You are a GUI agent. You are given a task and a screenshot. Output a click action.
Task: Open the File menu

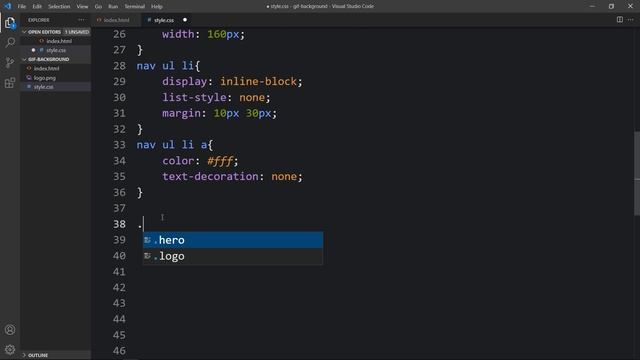pyautogui.click(x=22, y=6)
